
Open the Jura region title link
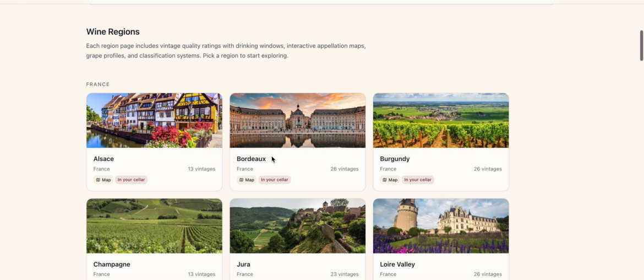(x=243, y=264)
